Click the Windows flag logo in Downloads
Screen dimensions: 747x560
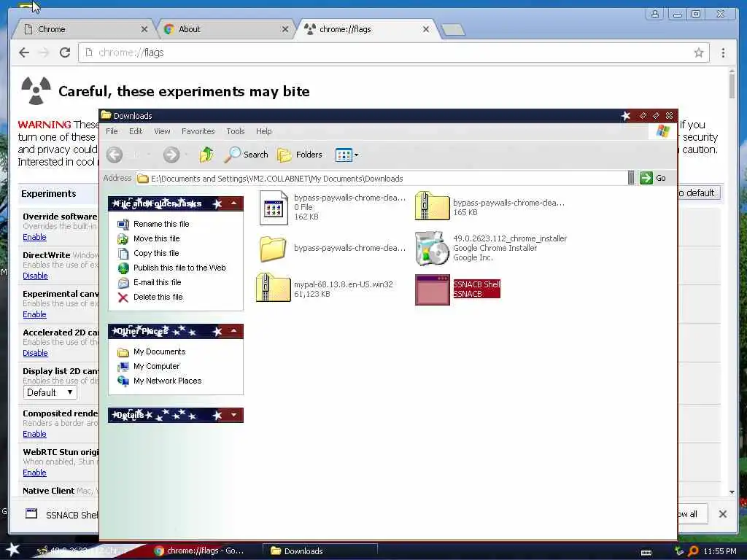[x=662, y=131]
